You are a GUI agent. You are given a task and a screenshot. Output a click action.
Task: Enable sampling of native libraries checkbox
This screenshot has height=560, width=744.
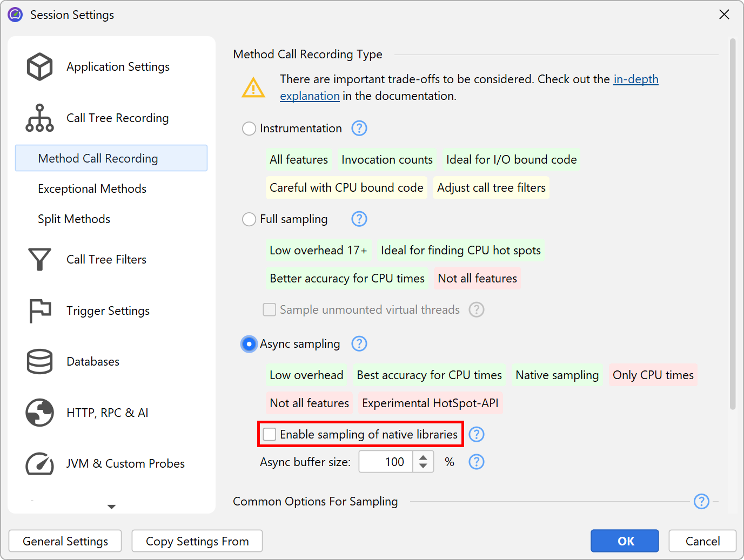click(x=270, y=435)
